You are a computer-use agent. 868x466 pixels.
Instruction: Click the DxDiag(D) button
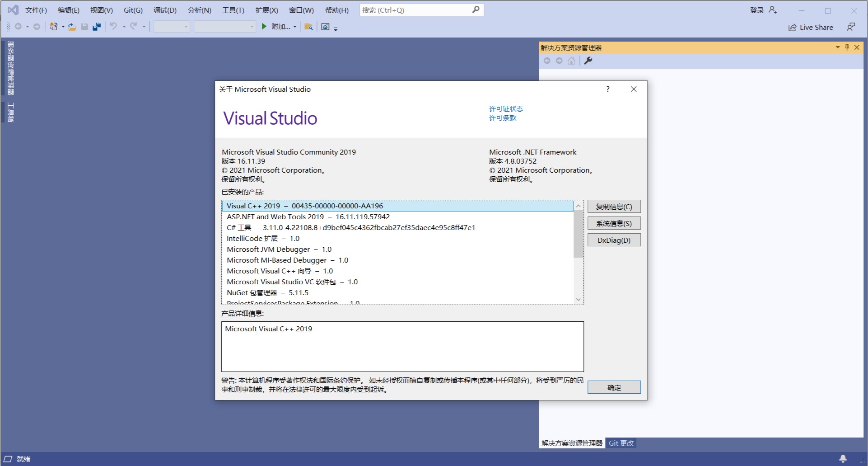pos(614,240)
